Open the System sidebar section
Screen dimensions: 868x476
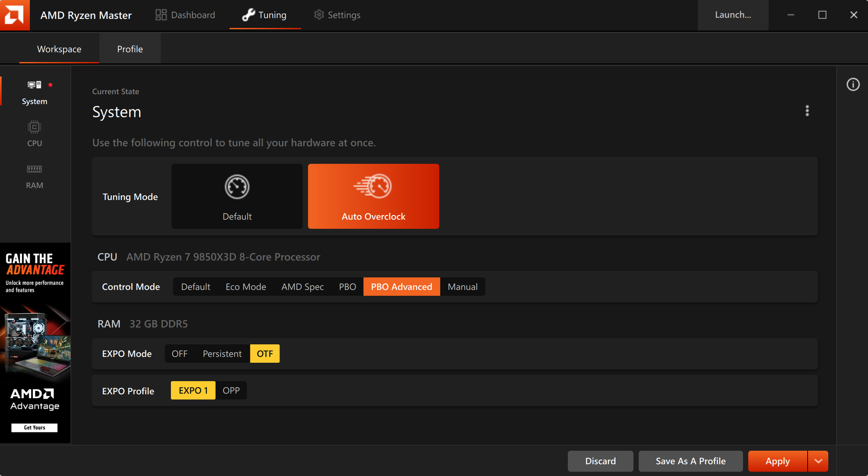coord(35,92)
